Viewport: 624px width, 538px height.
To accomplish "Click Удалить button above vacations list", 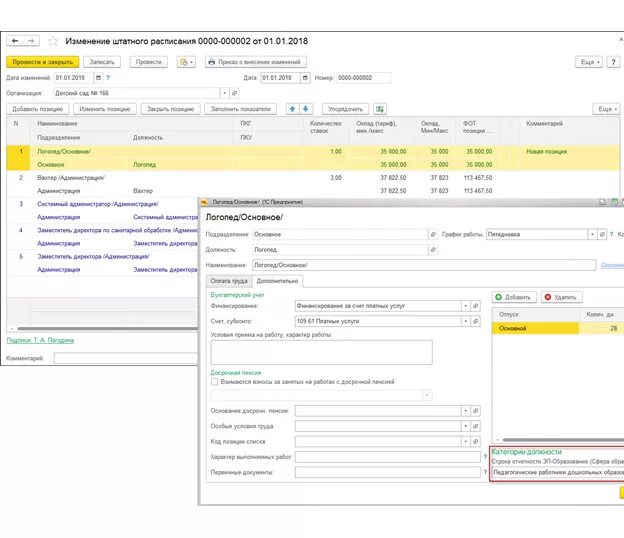I will coord(562,297).
